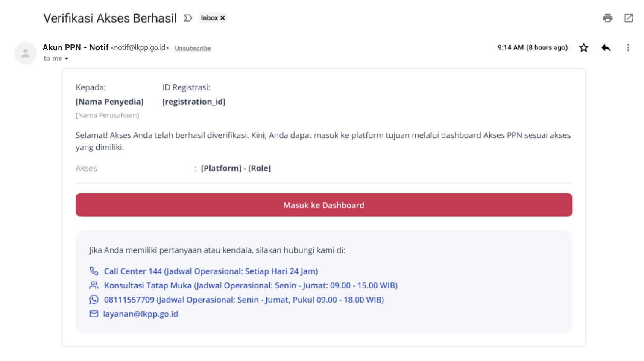The height and width of the screenshot is (361, 644).
Task: Open the Call Center 144 link
Action: coord(211,271)
